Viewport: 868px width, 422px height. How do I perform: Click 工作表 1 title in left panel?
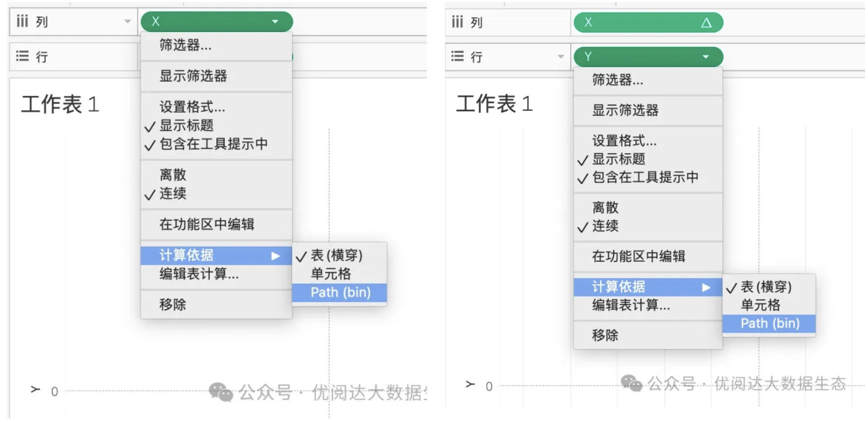pos(60,104)
